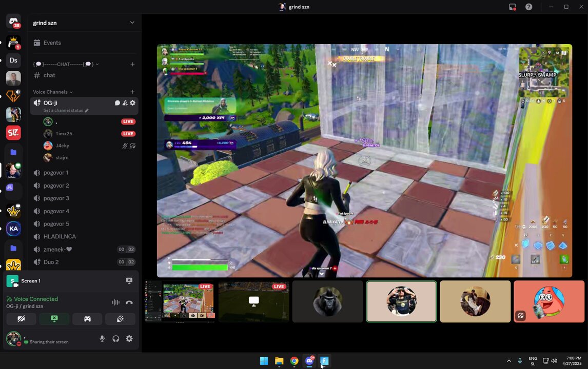Image resolution: width=588 pixels, height=369 pixels.
Task: Open OG-ji channel settings gear
Action: tap(132, 102)
